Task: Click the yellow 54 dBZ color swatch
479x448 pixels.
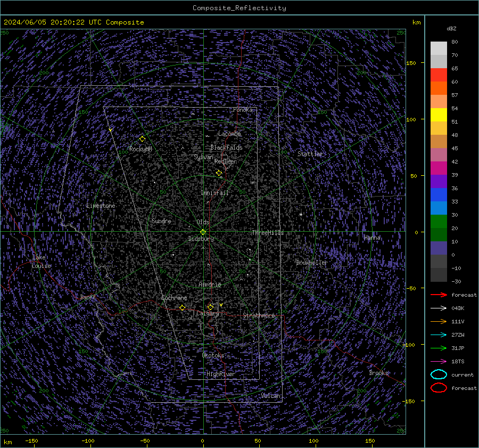Action: [439, 115]
